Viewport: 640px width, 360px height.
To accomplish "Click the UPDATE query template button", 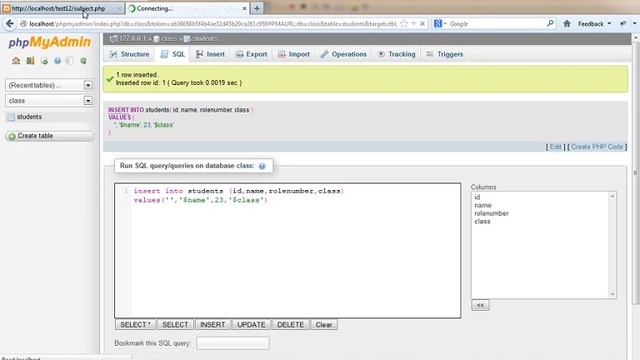I will coord(251,324).
